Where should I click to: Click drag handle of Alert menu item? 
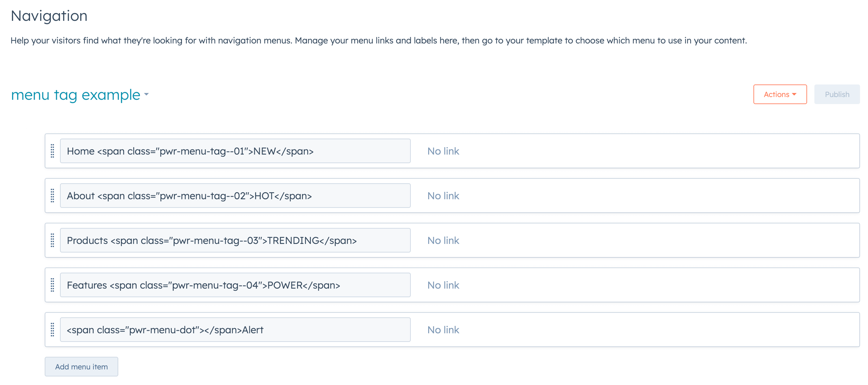coord(52,329)
